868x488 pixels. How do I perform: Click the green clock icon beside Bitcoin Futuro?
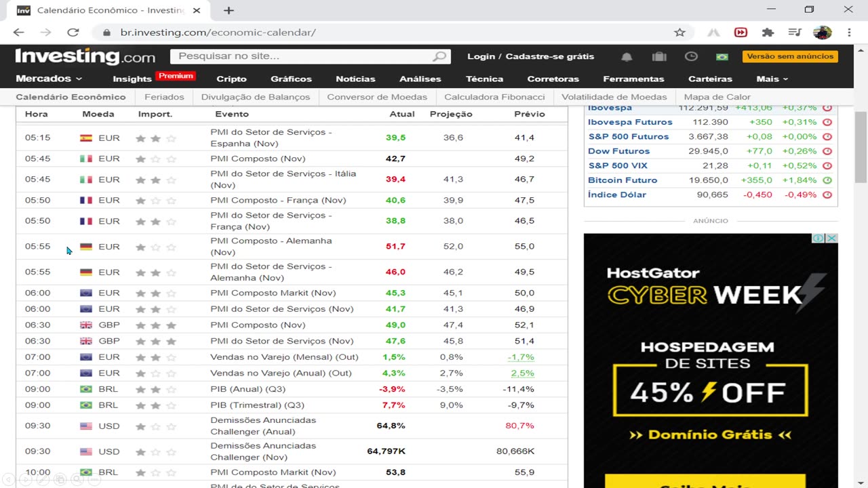click(x=827, y=180)
